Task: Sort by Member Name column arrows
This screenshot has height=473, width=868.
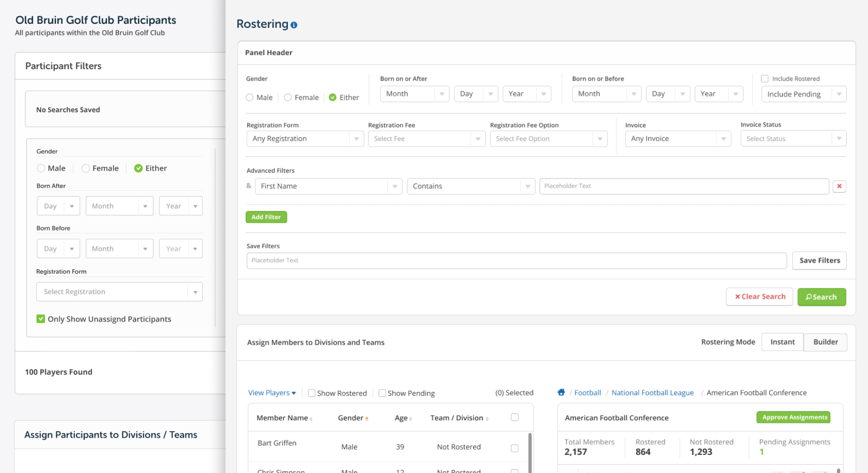Action: pos(311,419)
